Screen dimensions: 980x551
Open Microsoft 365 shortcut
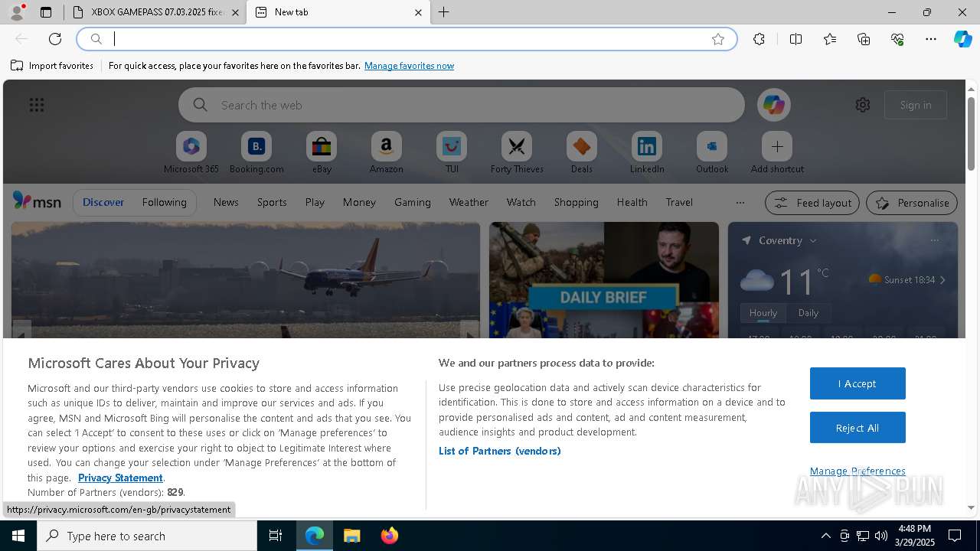click(x=191, y=152)
